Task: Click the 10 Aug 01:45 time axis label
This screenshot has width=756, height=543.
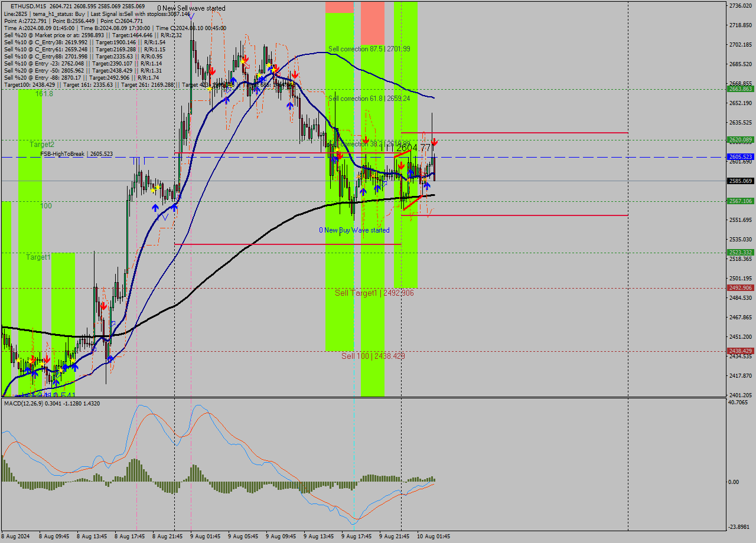Action: tap(434, 537)
